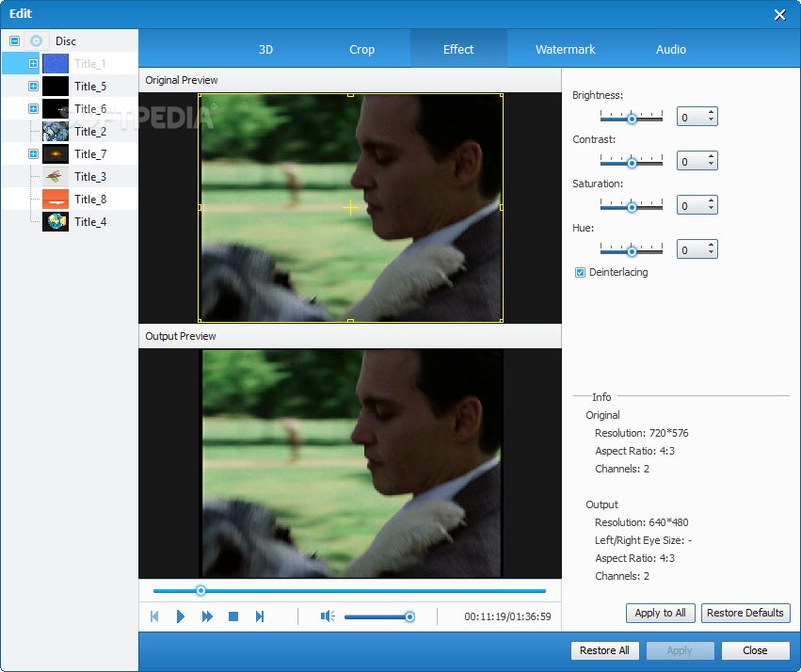801x672 pixels.
Task: Click the Disc icon in the tree
Action: (37, 40)
